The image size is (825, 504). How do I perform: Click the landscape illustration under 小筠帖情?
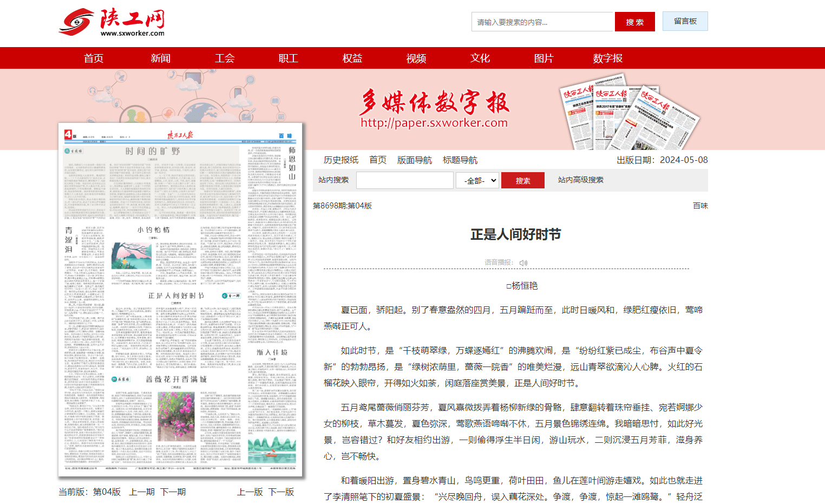[132, 256]
